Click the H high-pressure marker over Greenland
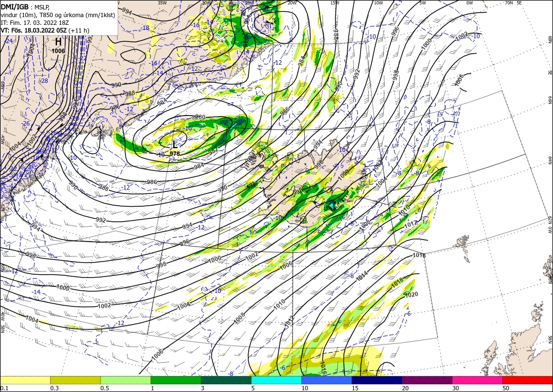This screenshot has height=392, width=553. 58,42
